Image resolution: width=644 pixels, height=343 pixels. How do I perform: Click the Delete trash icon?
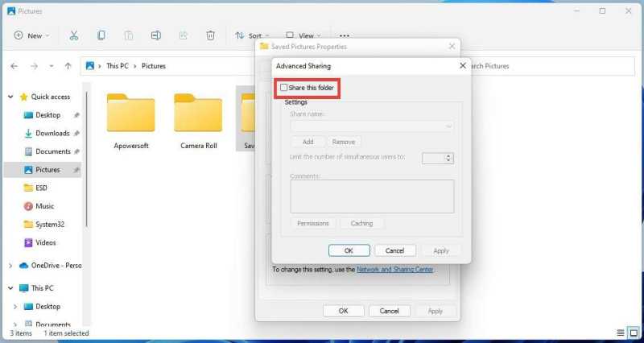coord(210,35)
